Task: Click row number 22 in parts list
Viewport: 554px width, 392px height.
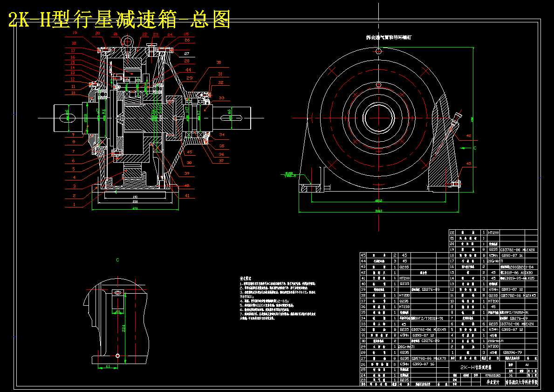Action: 452,232
